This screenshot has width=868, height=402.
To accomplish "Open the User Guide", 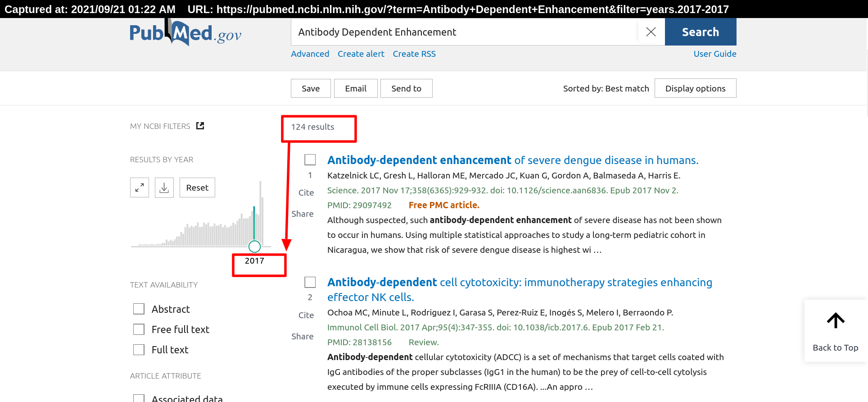I will coord(715,54).
